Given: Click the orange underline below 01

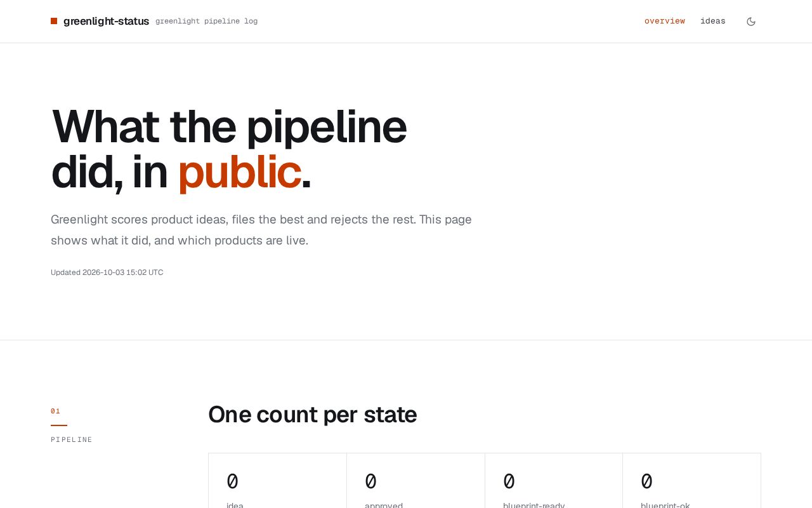Looking at the screenshot, I should [x=59, y=425].
